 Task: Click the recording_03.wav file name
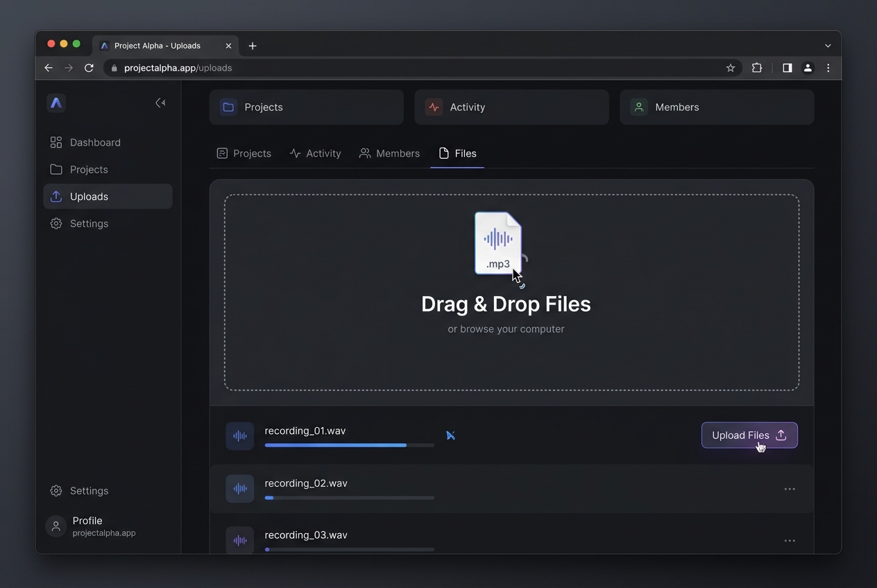(306, 535)
